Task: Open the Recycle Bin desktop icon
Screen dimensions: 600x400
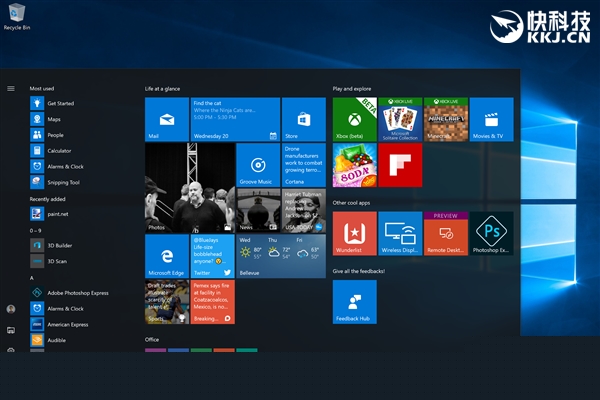Action: tap(16, 16)
